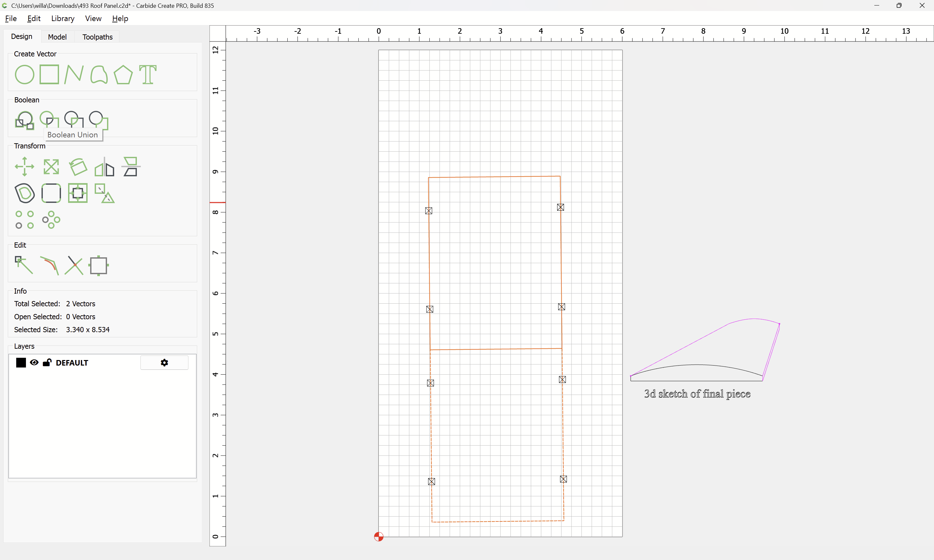Click the Linear Array tool
Screen dimensions: 934x560
click(25, 220)
